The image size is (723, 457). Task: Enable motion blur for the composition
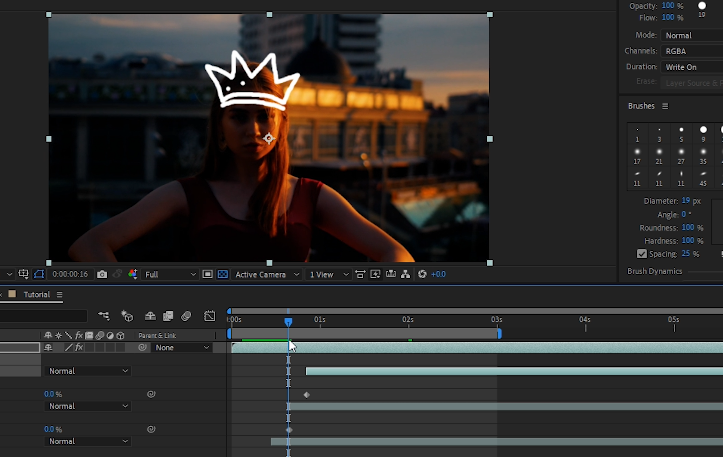tap(186, 316)
